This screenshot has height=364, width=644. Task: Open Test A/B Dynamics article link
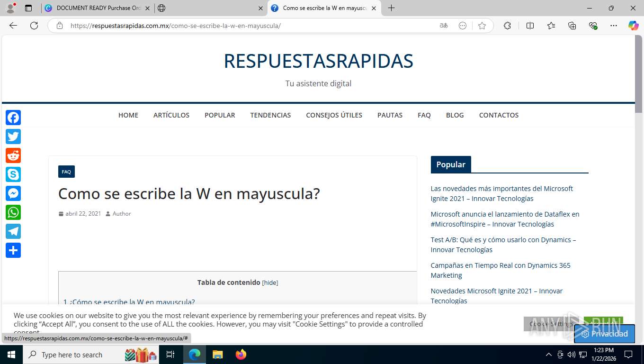click(x=503, y=245)
